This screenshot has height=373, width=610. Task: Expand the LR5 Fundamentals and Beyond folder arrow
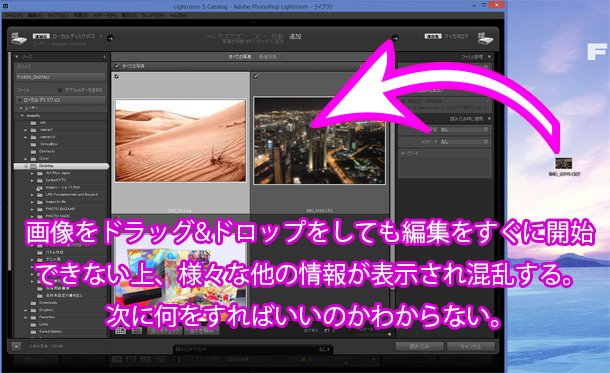(32, 195)
